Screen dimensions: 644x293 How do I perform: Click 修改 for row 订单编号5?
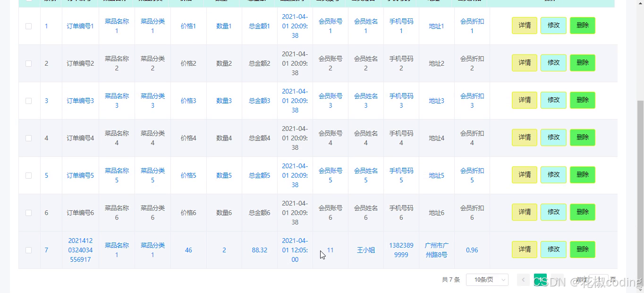(553, 175)
